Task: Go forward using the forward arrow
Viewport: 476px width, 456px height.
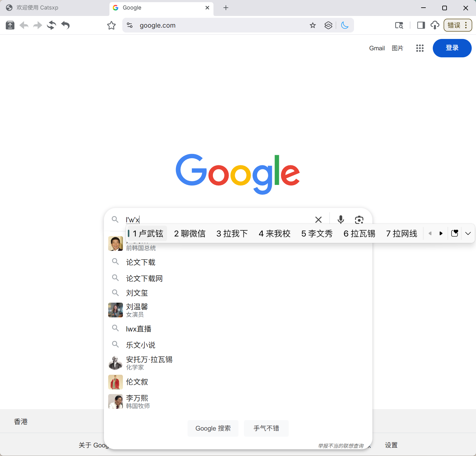Action: 37,25
